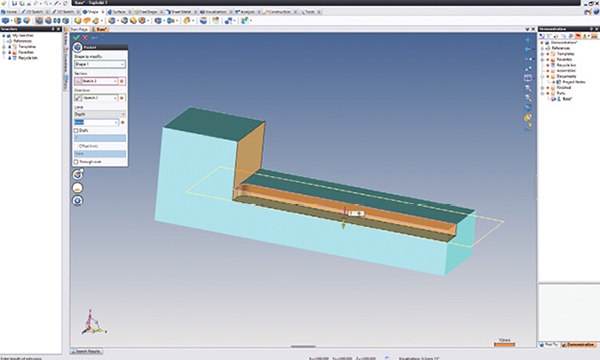This screenshot has width=600, height=360.
Task: Click the orange scale bar at viewport bottom
Action: pos(504,345)
